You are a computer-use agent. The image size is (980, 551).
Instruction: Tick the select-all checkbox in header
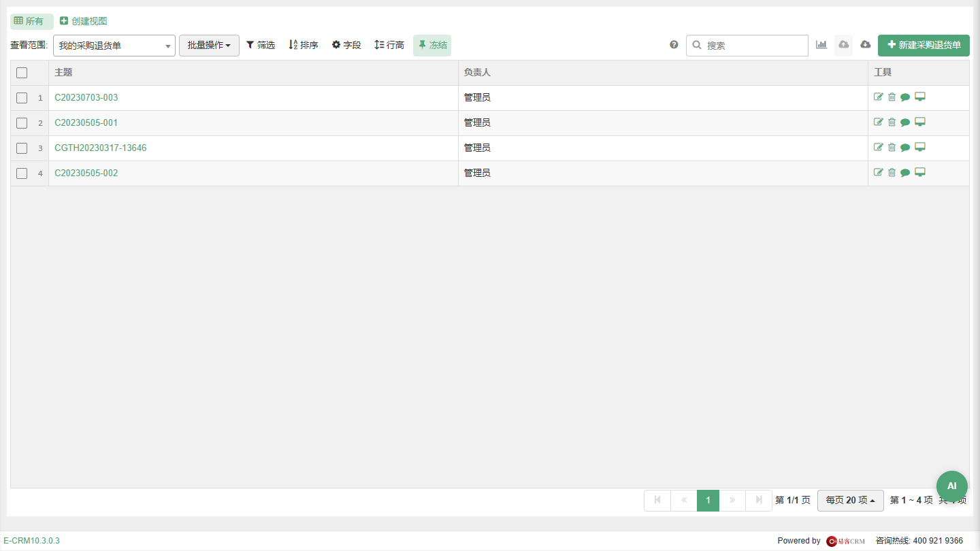point(22,73)
